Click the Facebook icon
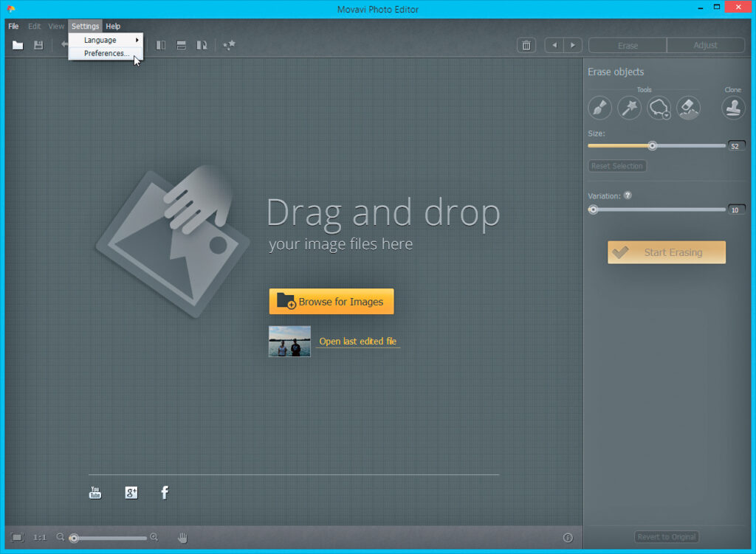This screenshot has width=756, height=554. tap(165, 493)
